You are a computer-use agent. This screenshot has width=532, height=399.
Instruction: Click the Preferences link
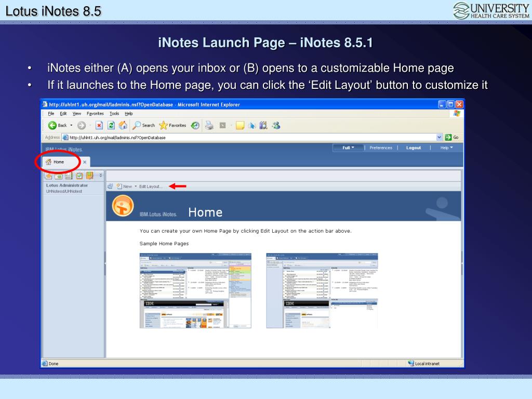(381, 148)
